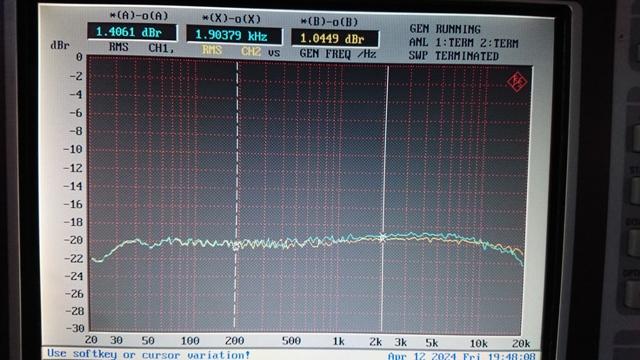Click the softkey hint message bar
The height and width of the screenshot is (360, 640).
[149, 354]
